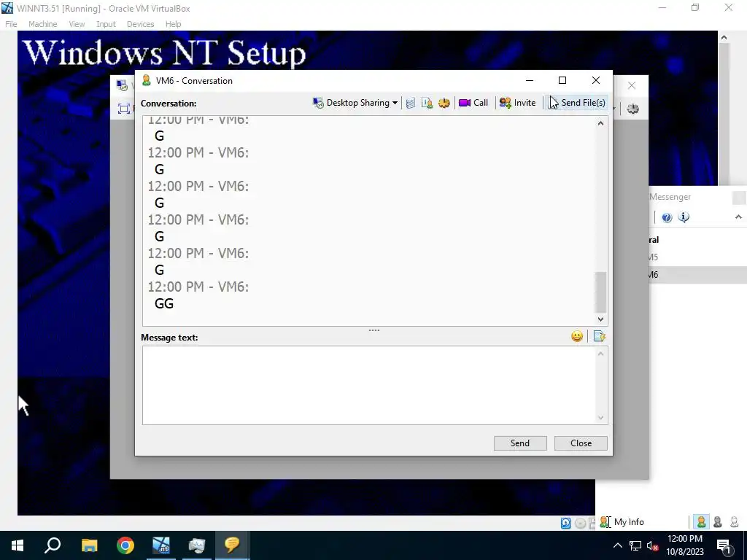Click Invite in the conversation toolbar
The width and height of the screenshot is (747, 560).
517,103
